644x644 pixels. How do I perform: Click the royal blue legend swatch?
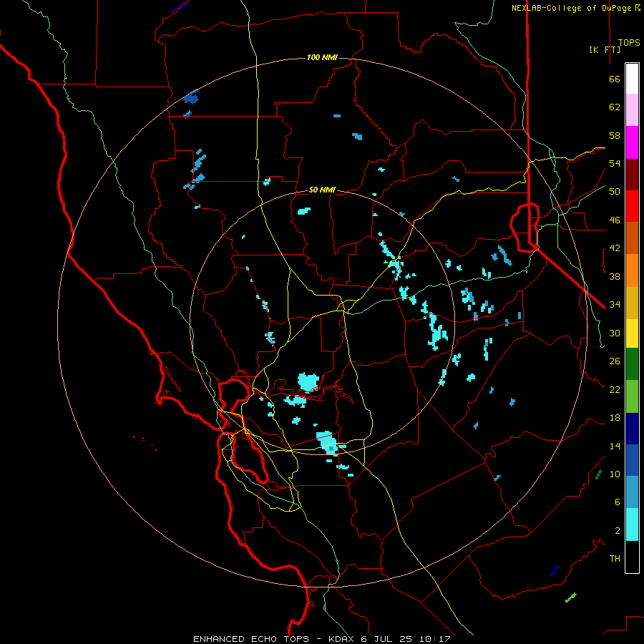632,460
